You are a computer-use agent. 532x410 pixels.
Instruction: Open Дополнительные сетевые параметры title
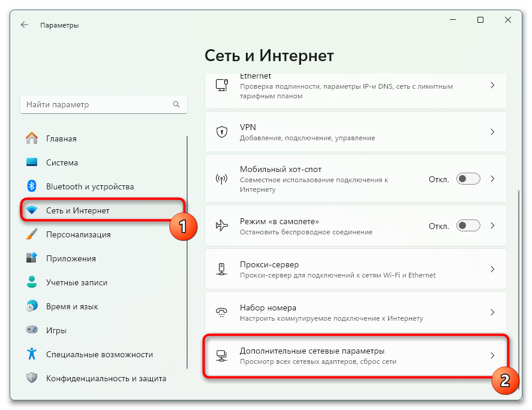point(312,351)
